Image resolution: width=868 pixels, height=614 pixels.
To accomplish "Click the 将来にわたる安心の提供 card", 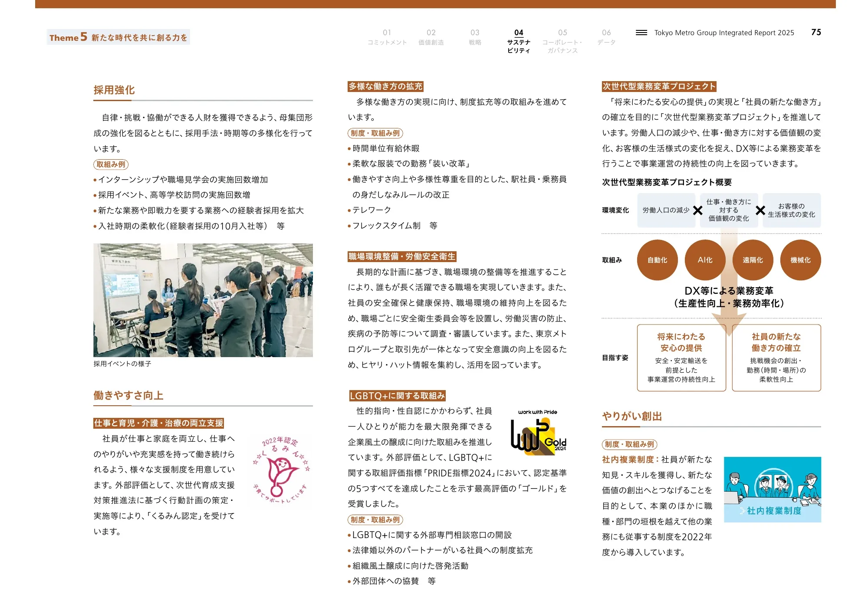I will click(681, 358).
